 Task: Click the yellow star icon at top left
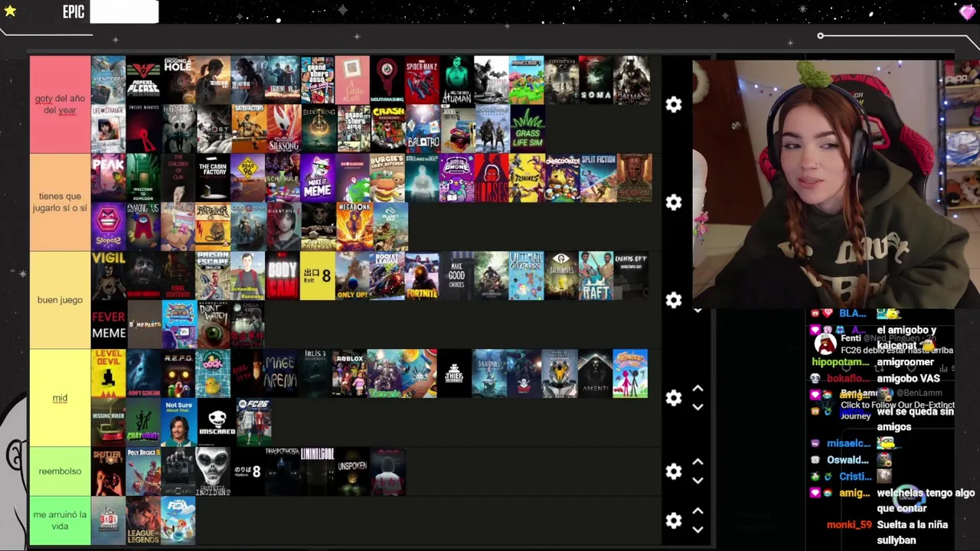click(x=10, y=11)
